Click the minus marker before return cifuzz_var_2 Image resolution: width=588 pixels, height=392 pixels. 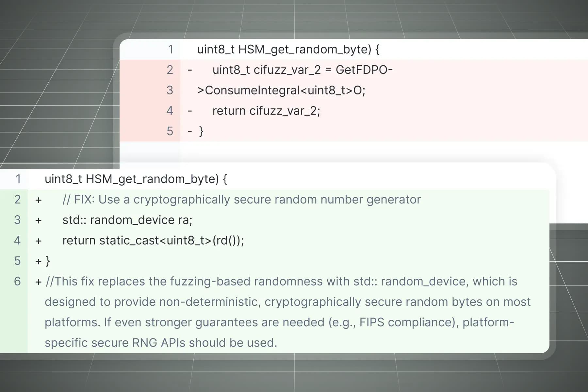[x=189, y=111]
